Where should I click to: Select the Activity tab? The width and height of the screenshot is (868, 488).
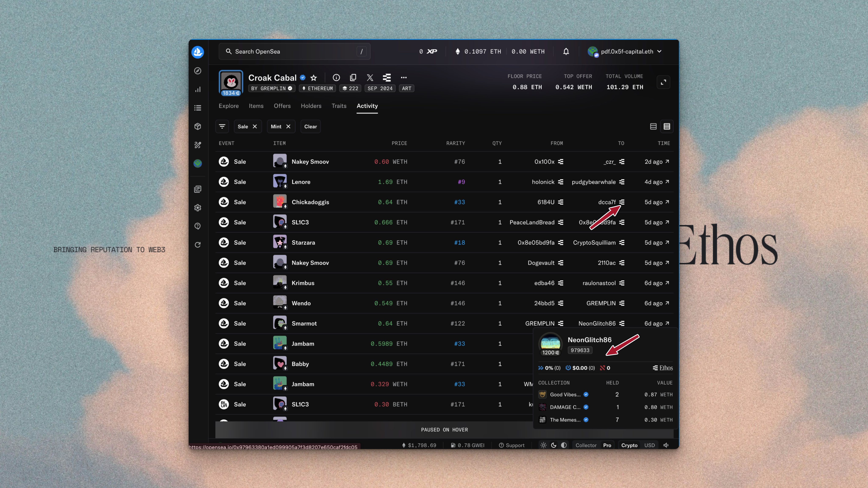click(367, 106)
